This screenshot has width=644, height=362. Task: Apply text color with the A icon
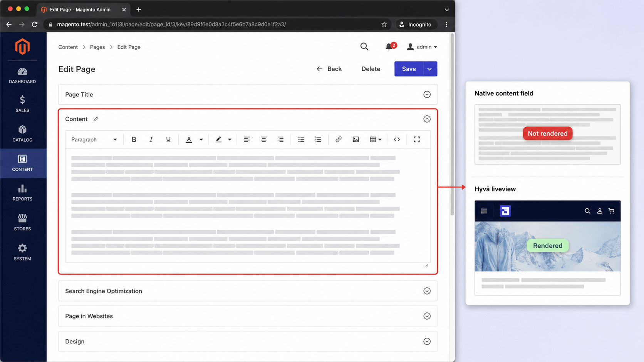tap(189, 139)
